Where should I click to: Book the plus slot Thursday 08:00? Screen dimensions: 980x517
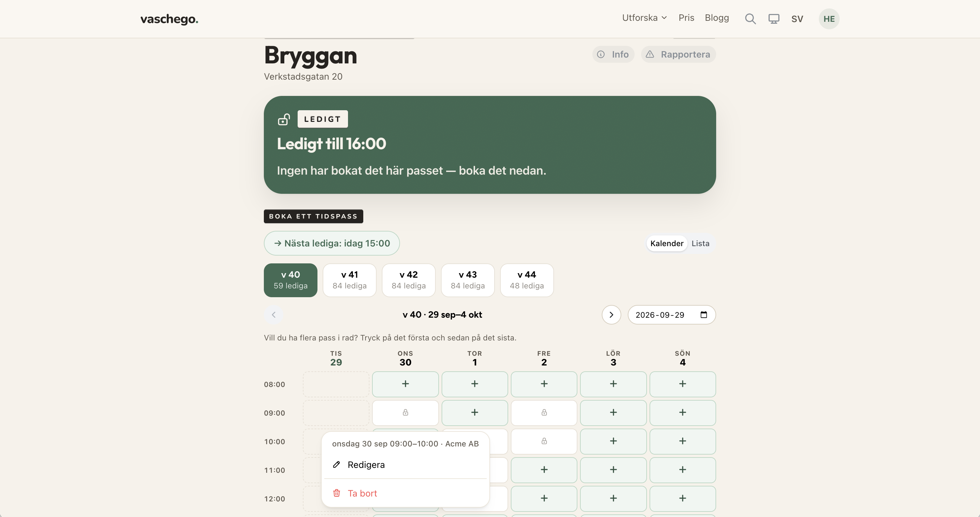point(474,384)
